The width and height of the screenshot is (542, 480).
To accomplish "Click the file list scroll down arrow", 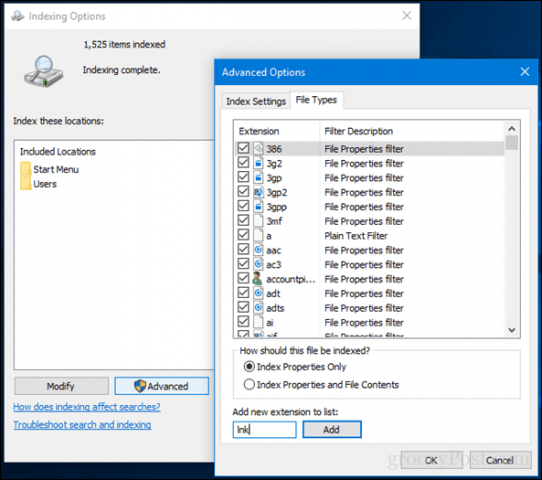I will point(512,330).
